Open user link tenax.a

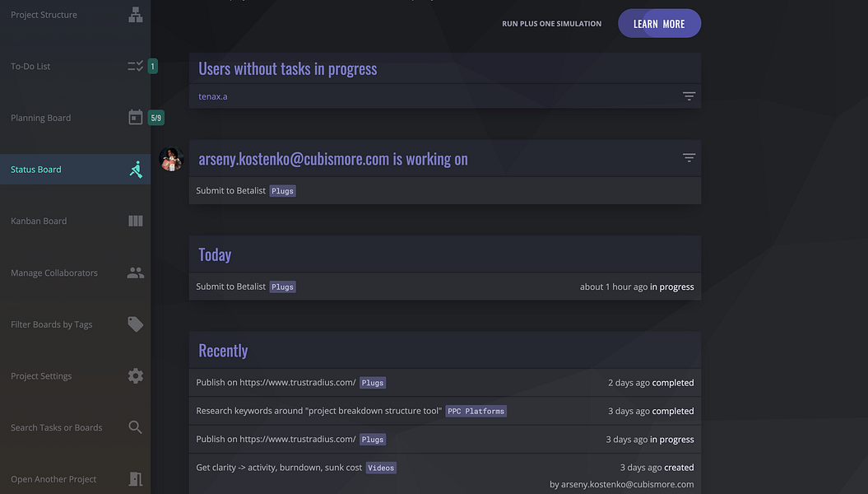[213, 96]
